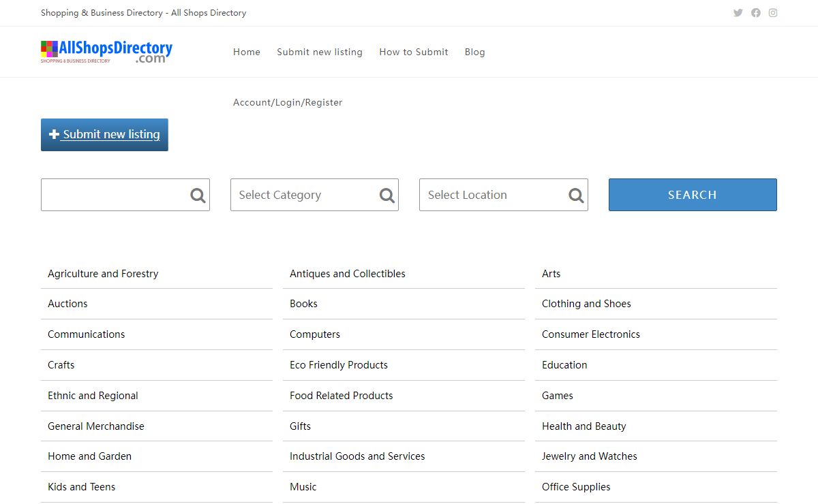Open Kids and Teens category
Viewport: 818px width, 504px height.
(82, 487)
